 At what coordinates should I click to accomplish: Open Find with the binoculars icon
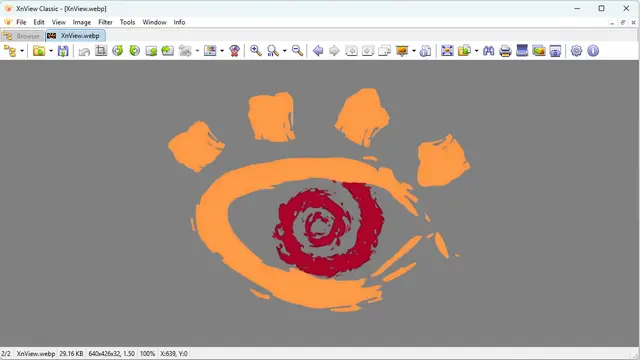click(489, 51)
